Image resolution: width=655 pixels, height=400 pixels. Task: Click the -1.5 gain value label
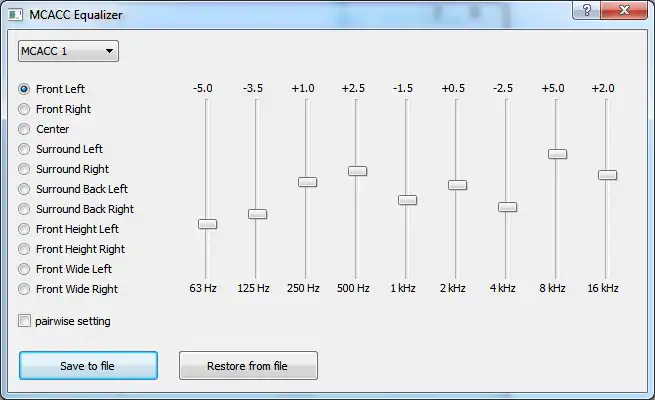403,89
